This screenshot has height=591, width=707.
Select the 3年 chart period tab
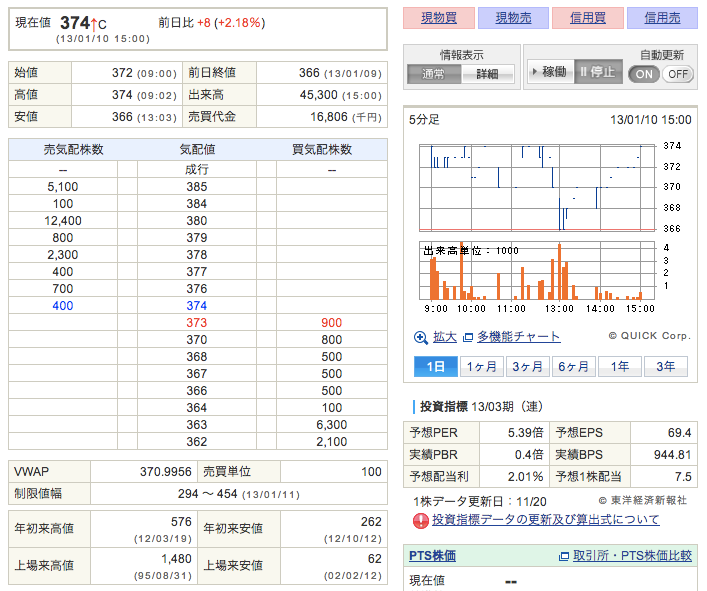(x=666, y=367)
